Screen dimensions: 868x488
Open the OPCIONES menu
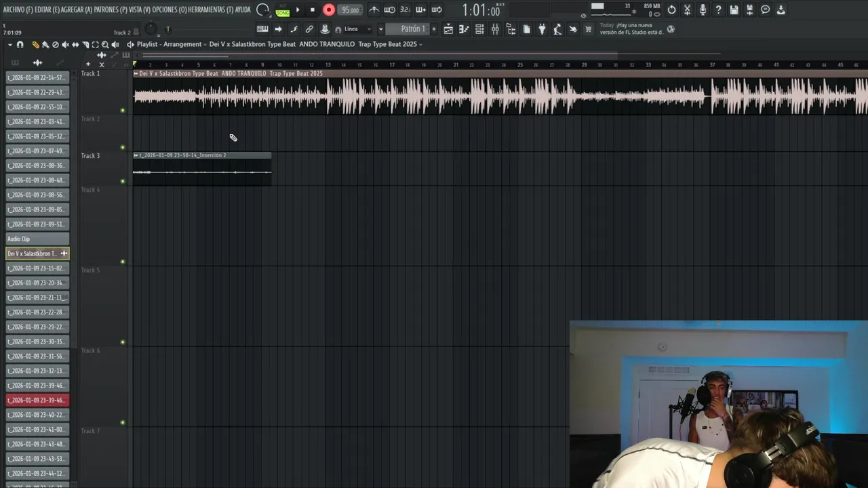tap(170, 9)
